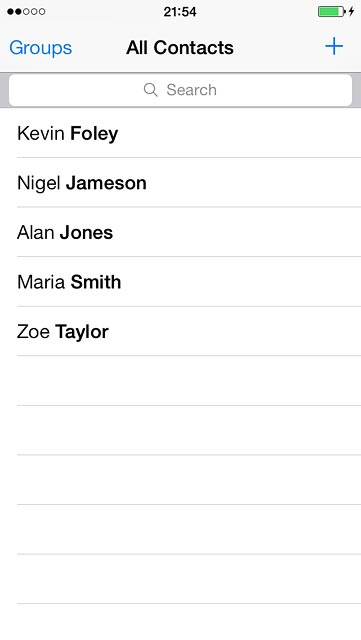Tap the charging bolt icon
Viewport: 361px width, 640px height.
click(351, 11)
